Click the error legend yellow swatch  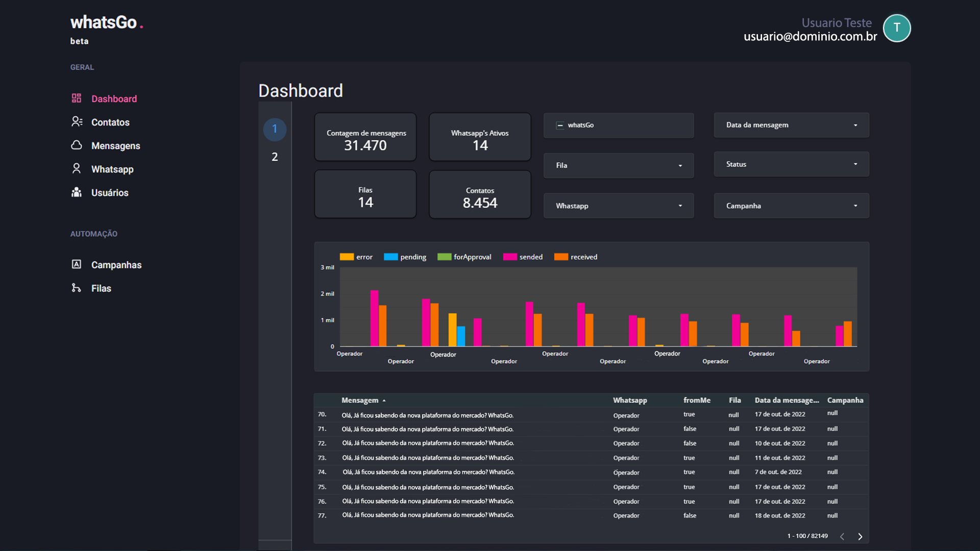tap(347, 257)
